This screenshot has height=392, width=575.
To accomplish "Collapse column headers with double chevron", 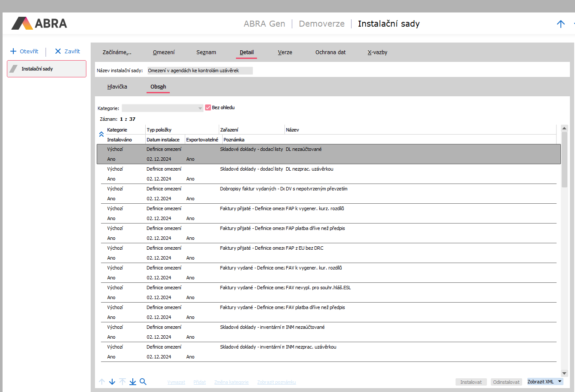I will pos(101,134).
